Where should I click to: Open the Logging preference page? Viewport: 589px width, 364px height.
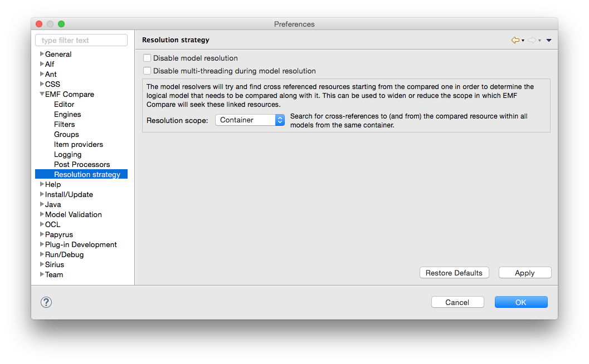pos(67,155)
